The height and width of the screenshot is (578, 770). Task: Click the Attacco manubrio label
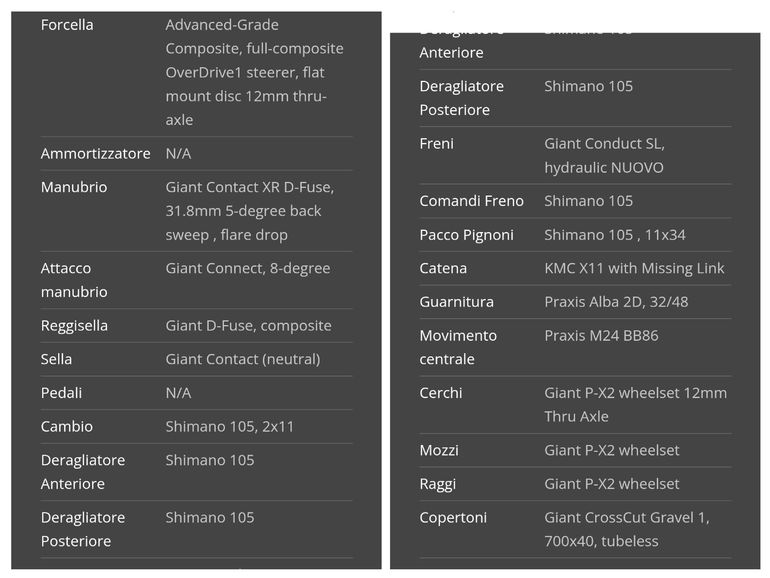[74, 280]
